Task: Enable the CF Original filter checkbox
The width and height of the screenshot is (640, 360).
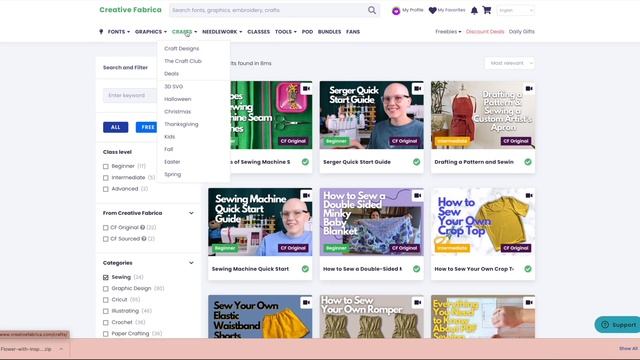Action: [106, 228]
